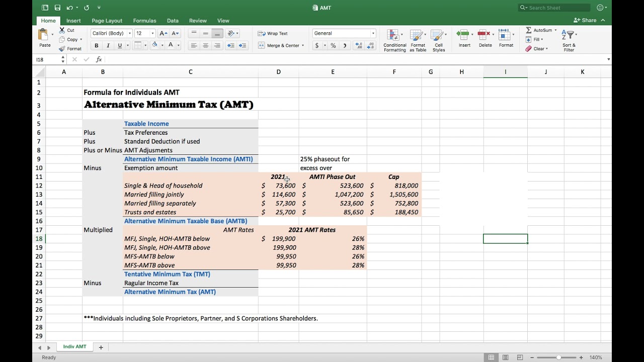Align cell text to the middle vertically
Image resolution: width=644 pixels, height=362 pixels.
[205, 33]
